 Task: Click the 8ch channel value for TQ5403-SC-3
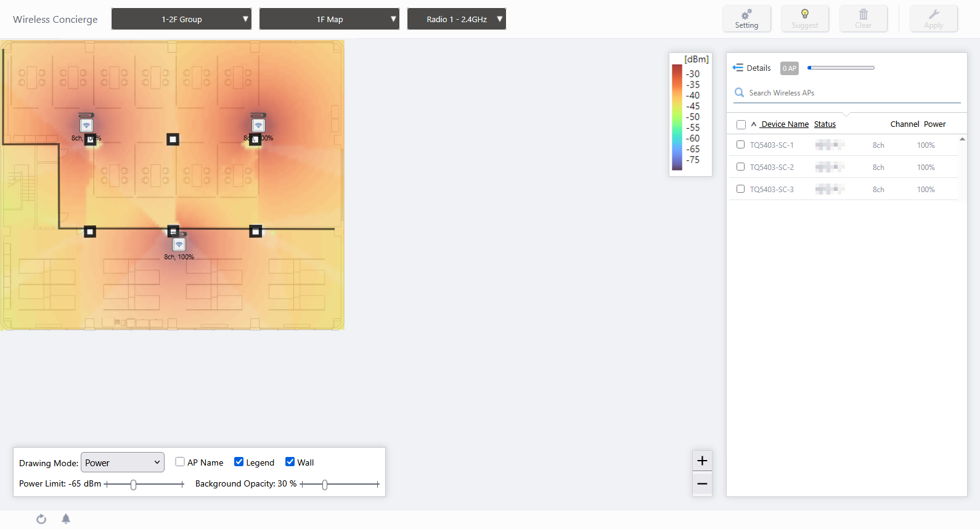878,190
